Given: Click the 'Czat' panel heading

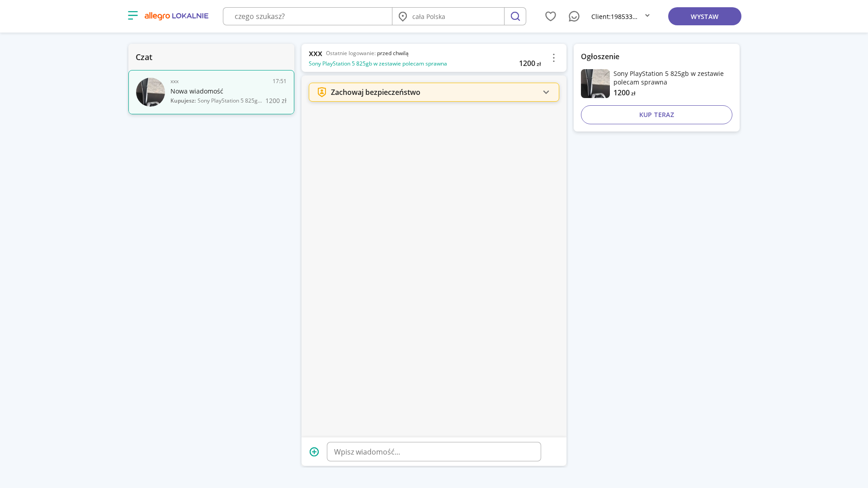Looking at the screenshot, I should tap(144, 57).
